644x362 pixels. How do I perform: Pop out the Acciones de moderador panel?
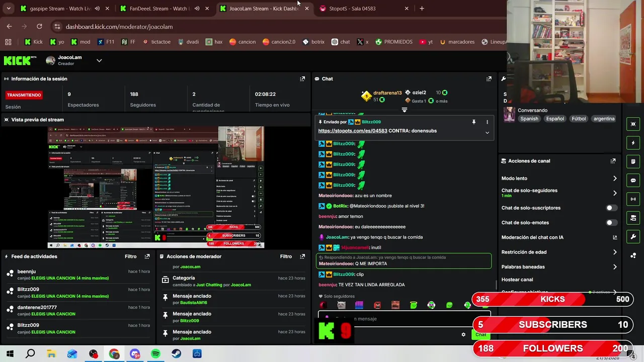[302, 256]
